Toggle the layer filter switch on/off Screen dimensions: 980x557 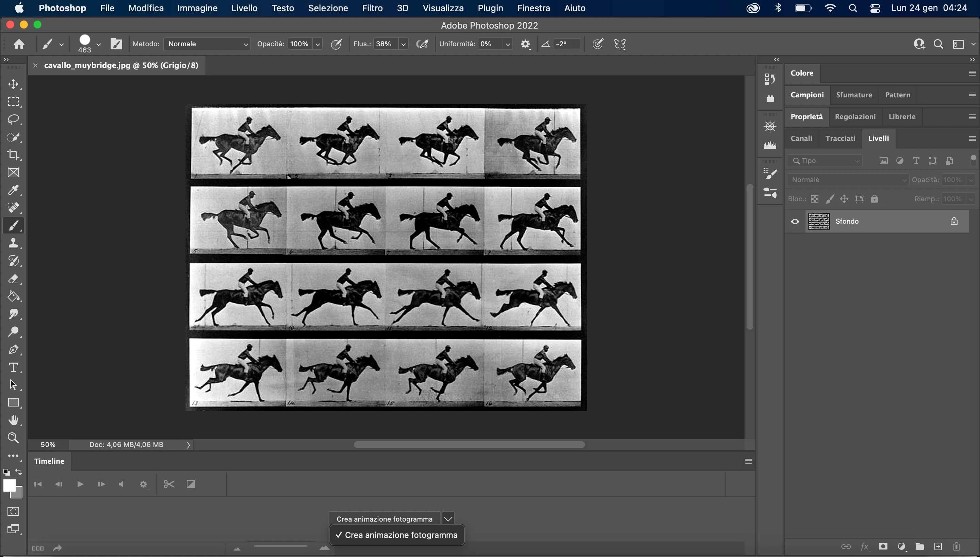tap(973, 160)
